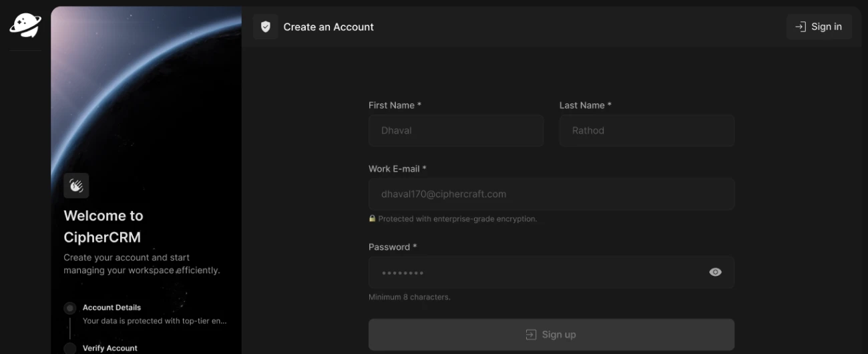
Task: Click the 'Last Name *' label
Action: coord(586,106)
